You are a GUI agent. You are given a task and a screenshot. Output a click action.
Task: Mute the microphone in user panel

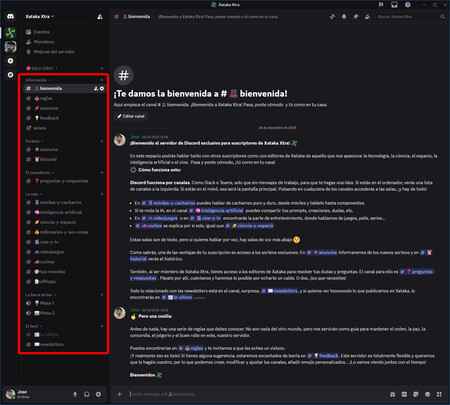tap(75, 394)
